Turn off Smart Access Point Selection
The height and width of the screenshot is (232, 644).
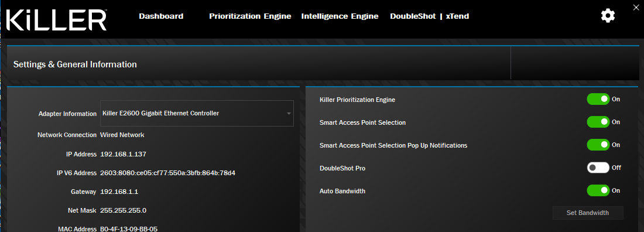pyautogui.click(x=598, y=122)
